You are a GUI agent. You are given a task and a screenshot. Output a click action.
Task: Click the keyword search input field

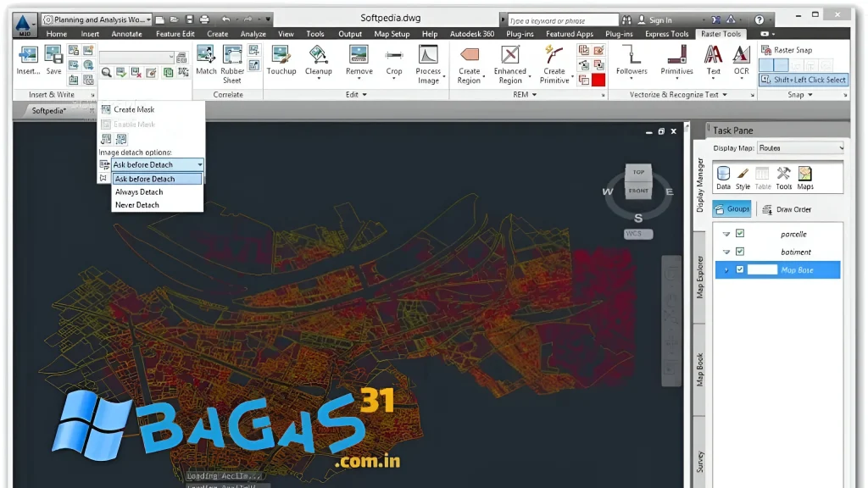click(563, 20)
